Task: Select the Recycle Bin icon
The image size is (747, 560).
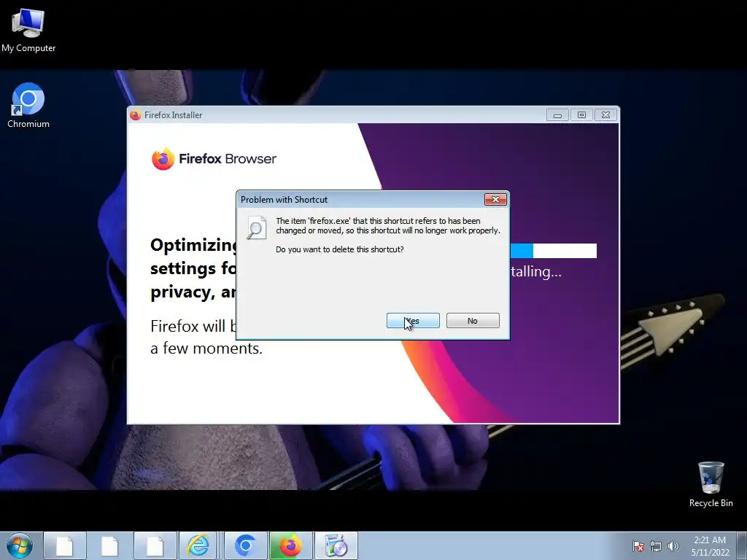Action: tap(711, 484)
